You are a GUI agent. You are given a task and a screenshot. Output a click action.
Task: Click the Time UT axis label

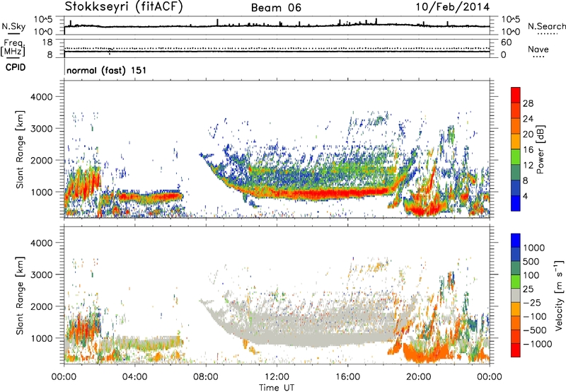277,388
